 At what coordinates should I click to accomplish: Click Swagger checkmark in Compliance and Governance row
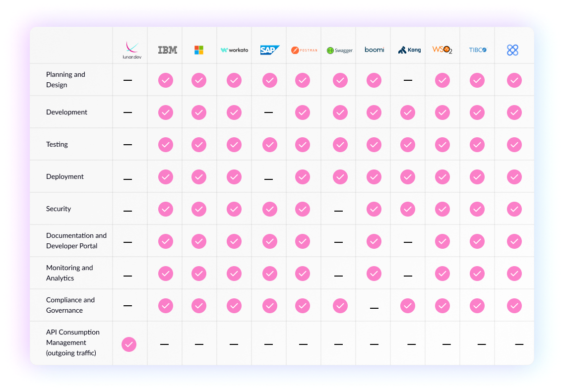(x=340, y=306)
